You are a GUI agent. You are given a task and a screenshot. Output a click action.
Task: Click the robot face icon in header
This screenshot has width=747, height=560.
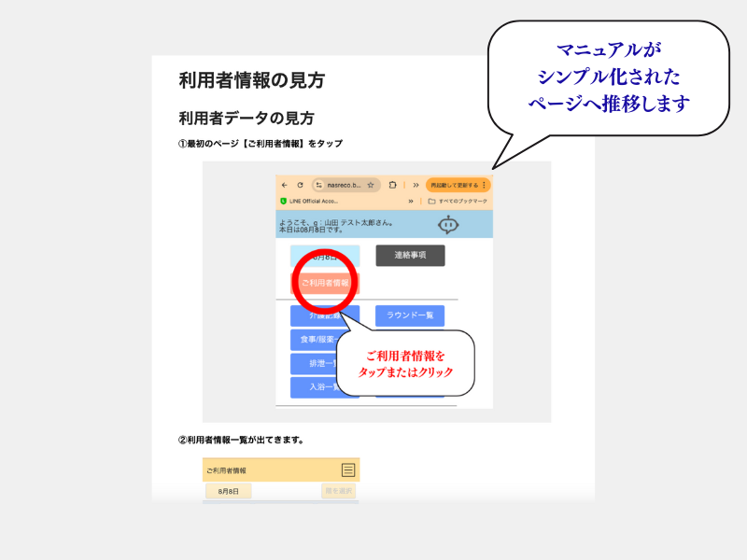click(x=448, y=224)
